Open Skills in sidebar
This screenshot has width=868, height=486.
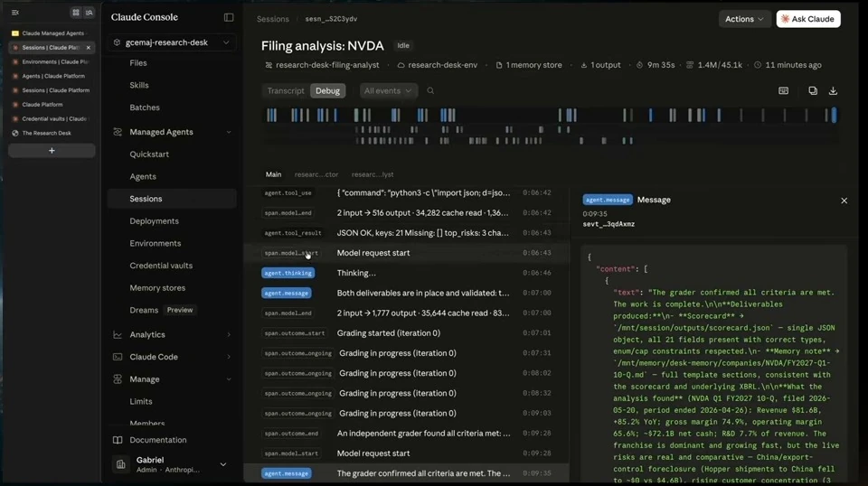coord(139,85)
